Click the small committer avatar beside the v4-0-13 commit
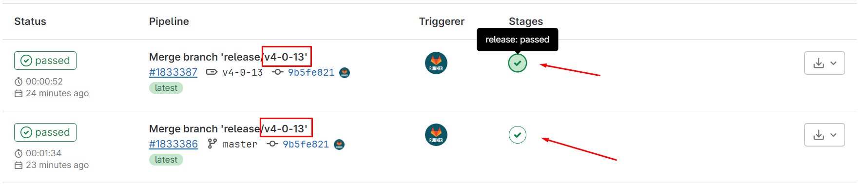The height and width of the screenshot is (189, 868). 345,73
